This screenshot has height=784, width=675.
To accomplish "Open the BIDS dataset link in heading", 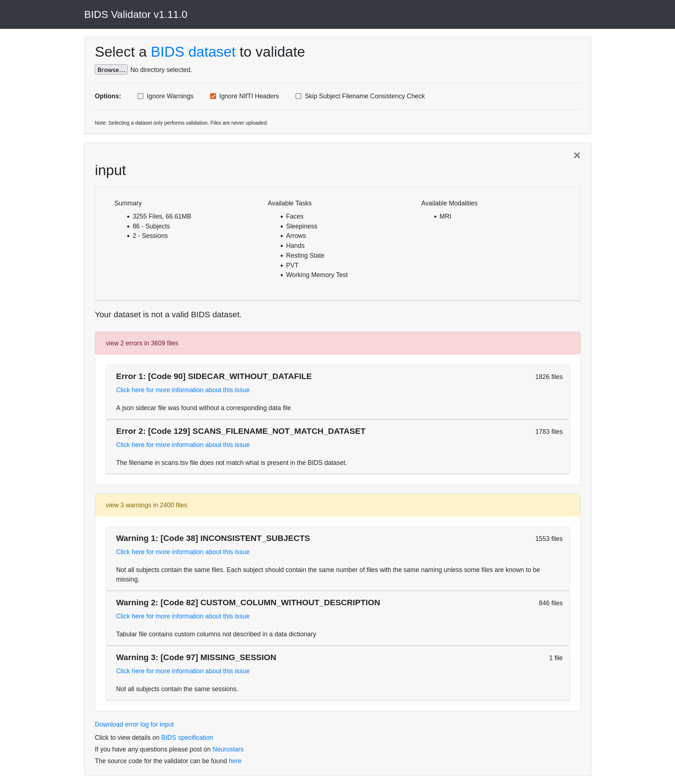I will (x=193, y=52).
